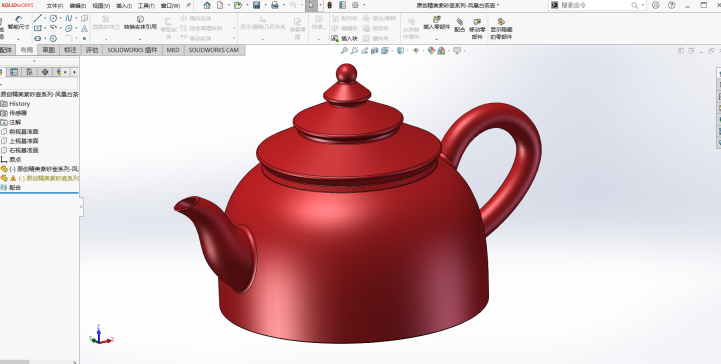Open dropdown arrow next to Circle tool
This screenshot has width=721, height=364.
(60, 18)
